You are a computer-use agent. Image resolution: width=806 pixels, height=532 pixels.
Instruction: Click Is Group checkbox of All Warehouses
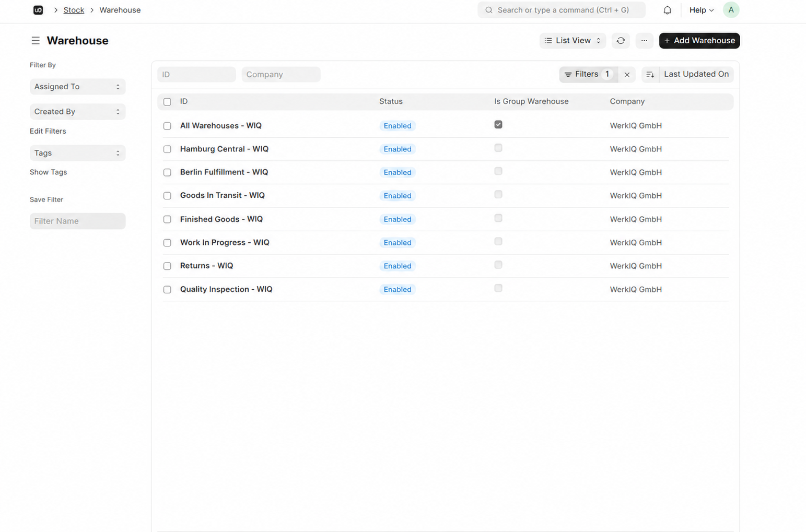[x=498, y=125]
